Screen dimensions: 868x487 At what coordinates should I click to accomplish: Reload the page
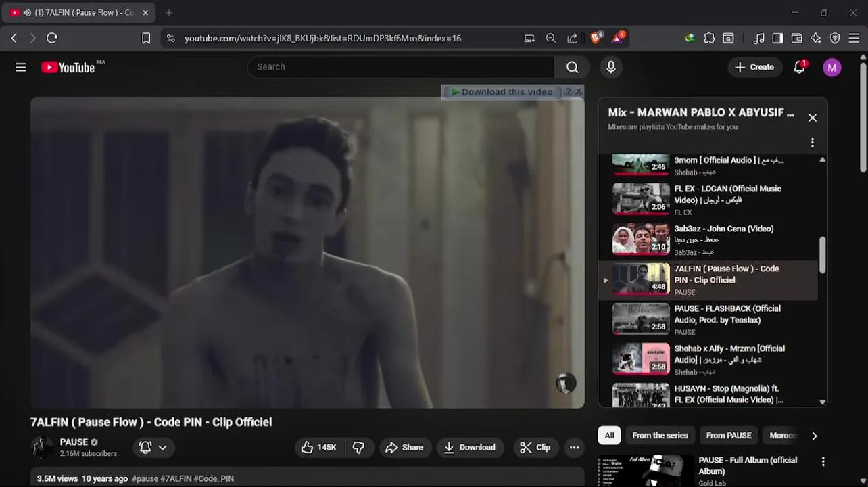pos(52,39)
